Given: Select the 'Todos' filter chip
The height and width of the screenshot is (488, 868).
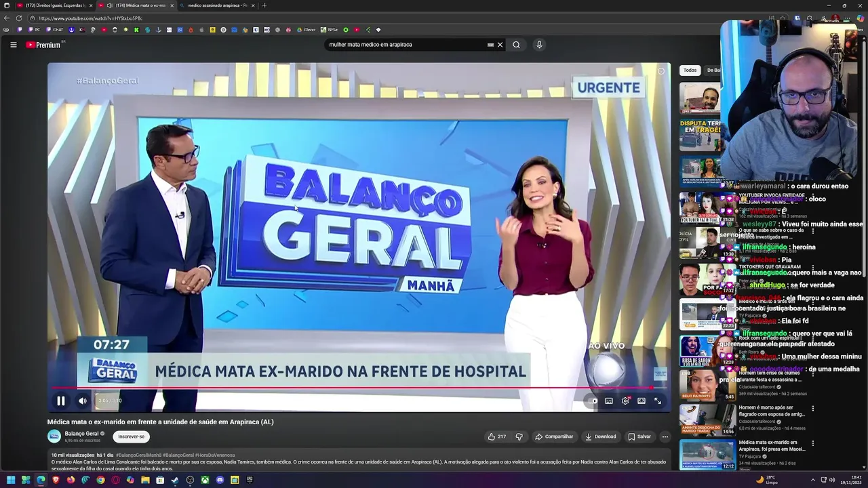Looking at the screenshot, I should (x=690, y=70).
